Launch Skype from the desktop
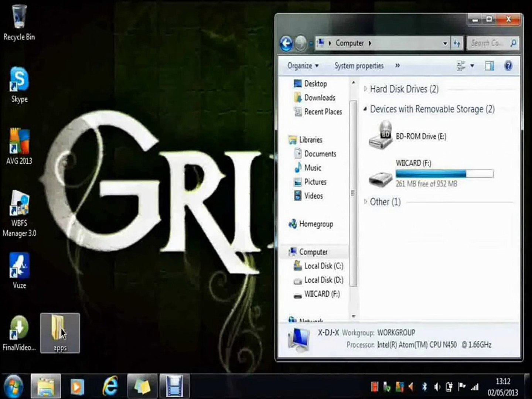 (19, 85)
